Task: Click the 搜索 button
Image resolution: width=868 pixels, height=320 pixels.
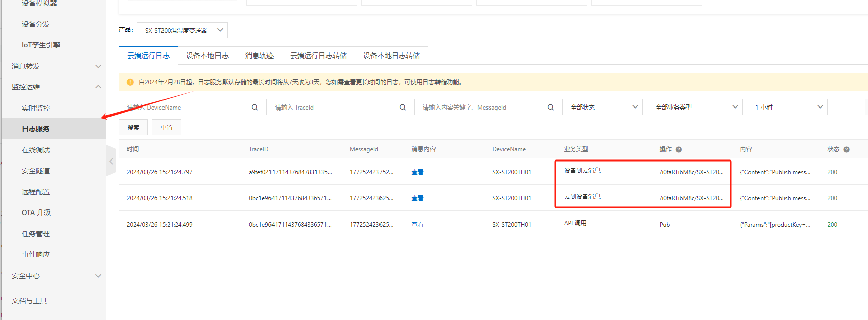Action: pyautogui.click(x=133, y=128)
